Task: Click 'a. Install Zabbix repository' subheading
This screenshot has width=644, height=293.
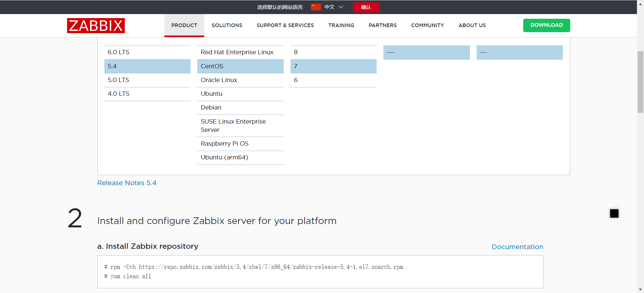Action: pos(148,246)
